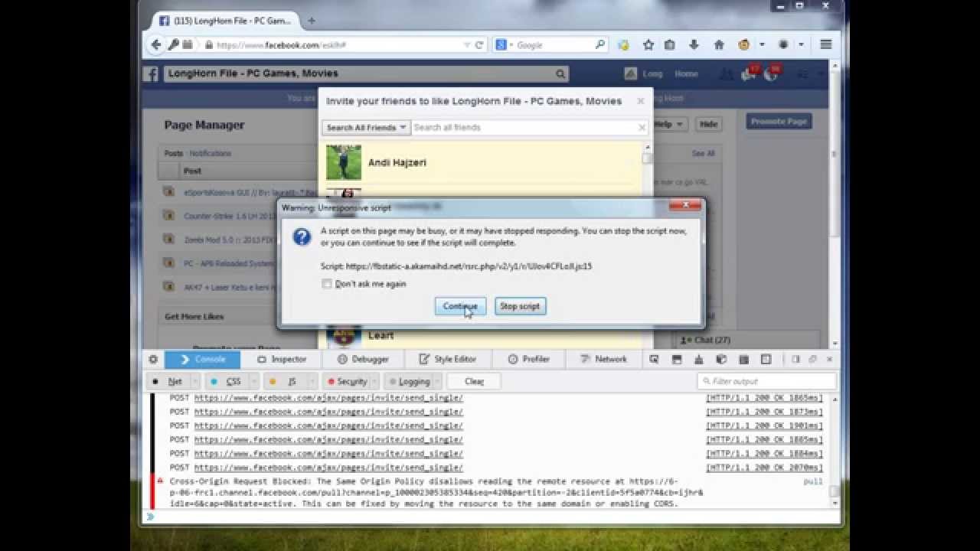Click the Facebook logo in the blue bar

click(152, 74)
